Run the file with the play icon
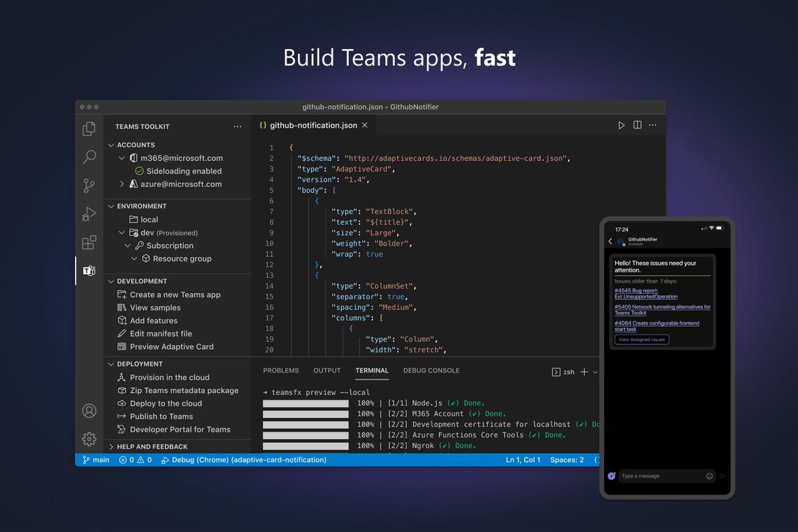Viewport: 798px width, 532px height. (621, 125)
